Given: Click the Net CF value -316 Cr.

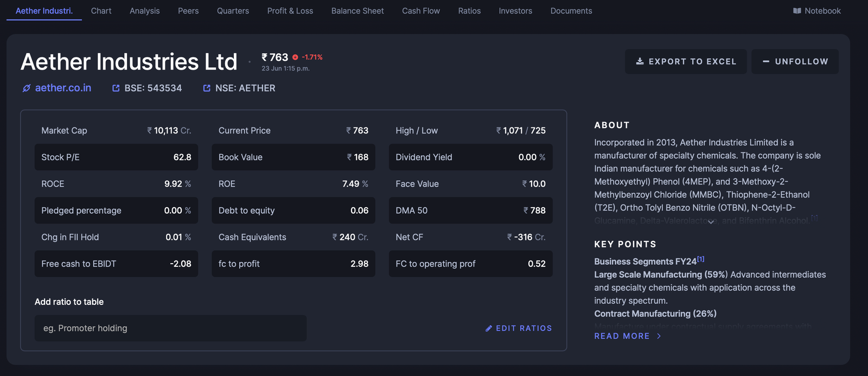Looking at the screenshot, I should (526, 237).
